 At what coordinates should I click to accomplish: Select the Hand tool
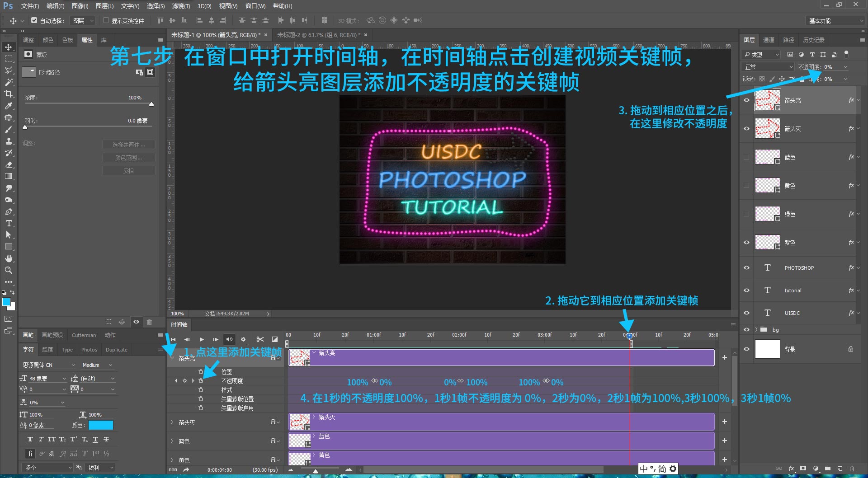pos(9,258)
